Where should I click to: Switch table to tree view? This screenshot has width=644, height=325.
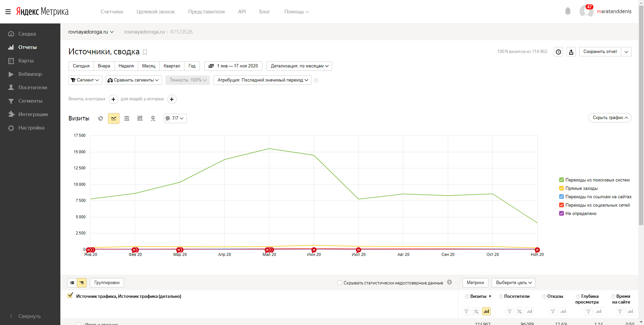[82, 283]
